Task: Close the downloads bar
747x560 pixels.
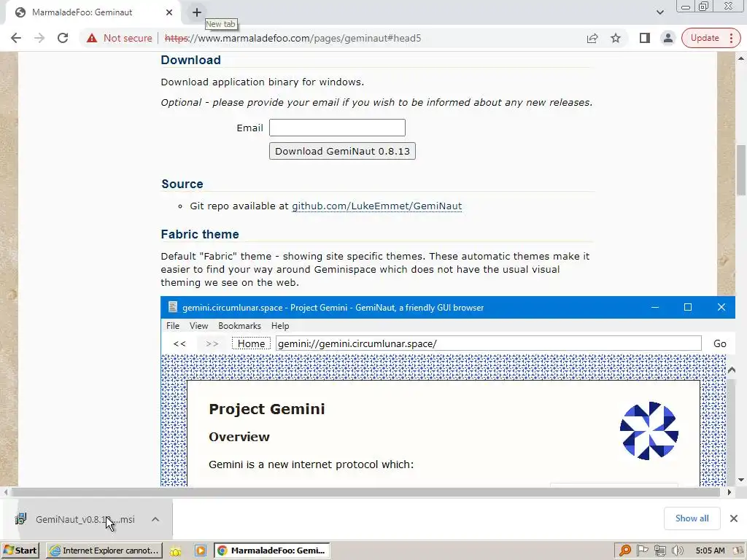Action: [734, 518]
